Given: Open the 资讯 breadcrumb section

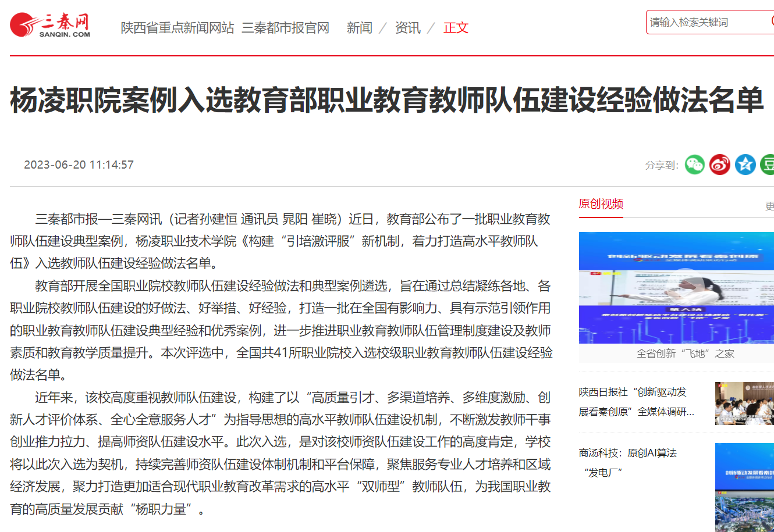Looking at the screenshot, I should (x=407, y=28).
